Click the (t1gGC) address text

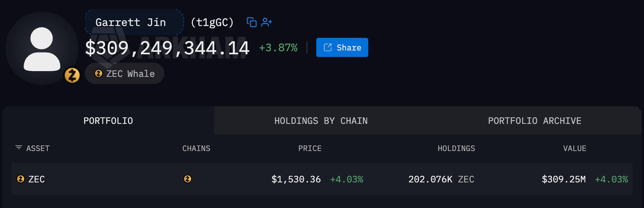point(212,23)
